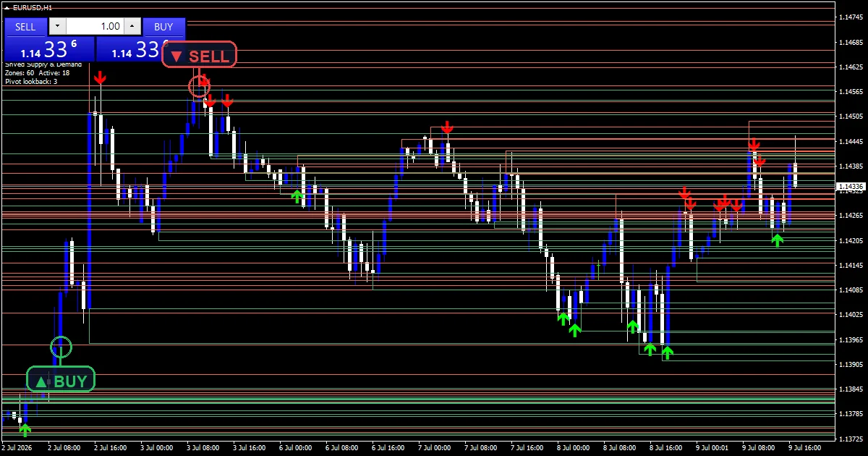
Task: Click the 1.13845 price axis label
Action: point(850,389)
